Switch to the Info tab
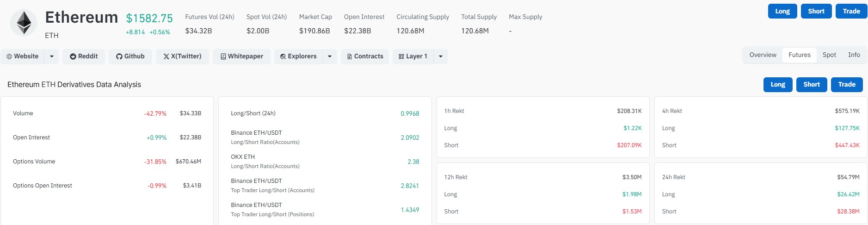Image resolution: width=868 pixels, height=225 pixels. click(854, 55)
